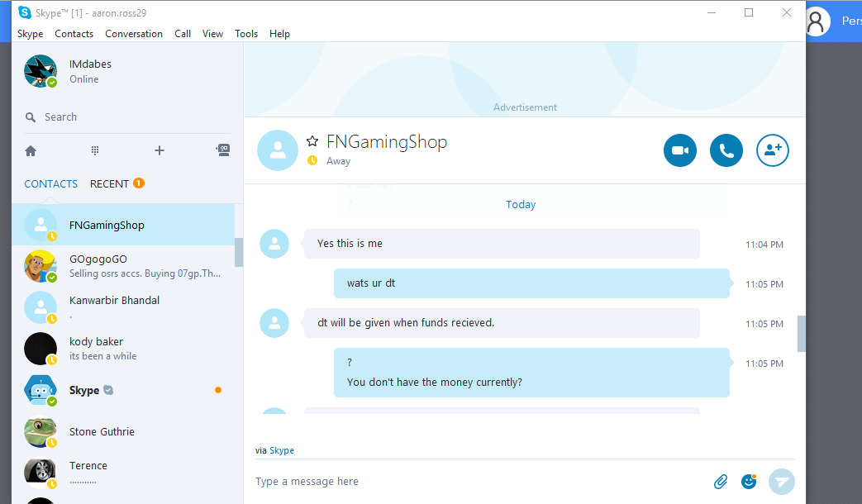Add people to this conversation
Screen dimensions: 862x504
773,150
